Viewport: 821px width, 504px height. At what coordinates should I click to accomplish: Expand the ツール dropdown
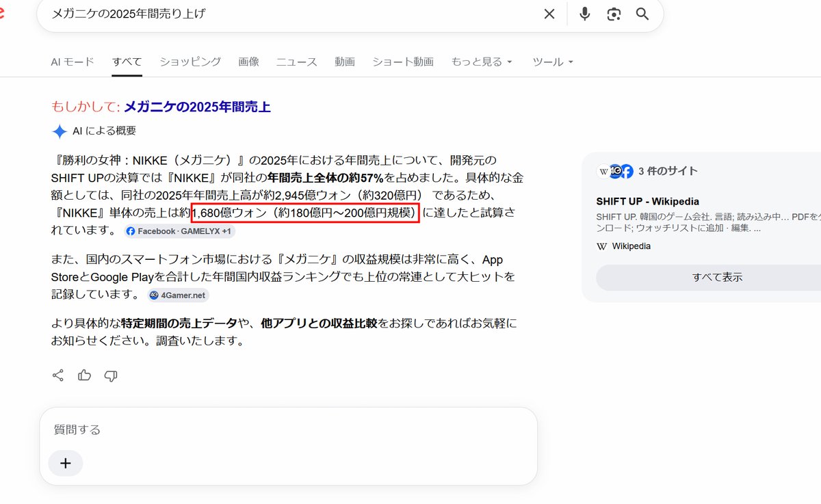point(553,62)
